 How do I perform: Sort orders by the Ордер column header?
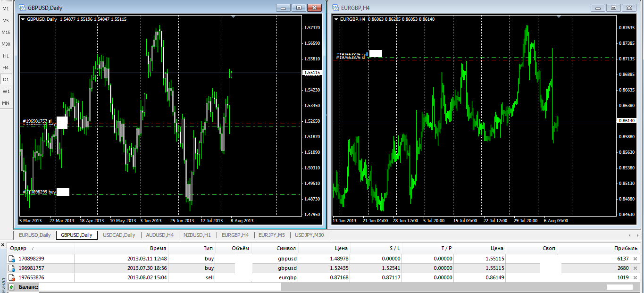pyautogui.click(x=19, y=248)
